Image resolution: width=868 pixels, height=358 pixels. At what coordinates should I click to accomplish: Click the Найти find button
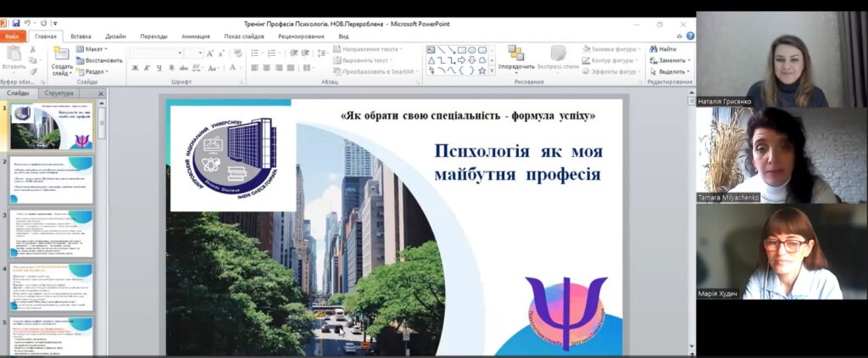coord(663,48)
